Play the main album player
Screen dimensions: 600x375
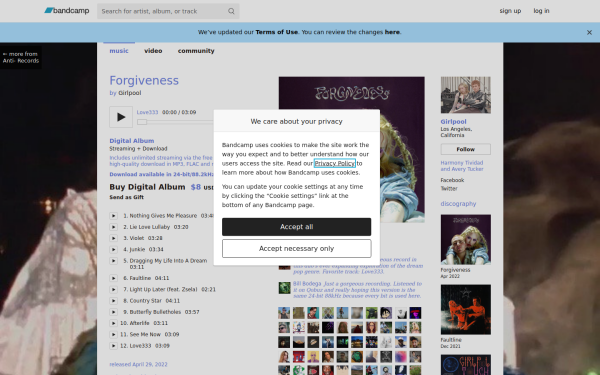point(121,117)
